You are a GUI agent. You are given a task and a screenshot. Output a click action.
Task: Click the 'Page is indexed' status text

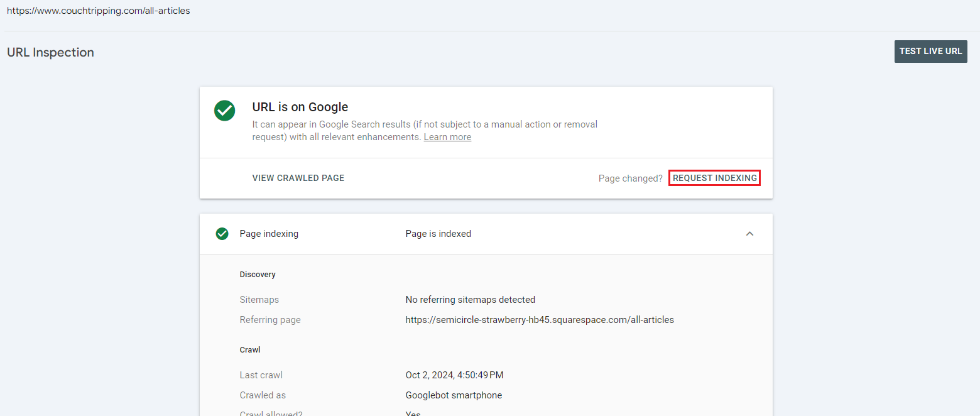point(438,234)
